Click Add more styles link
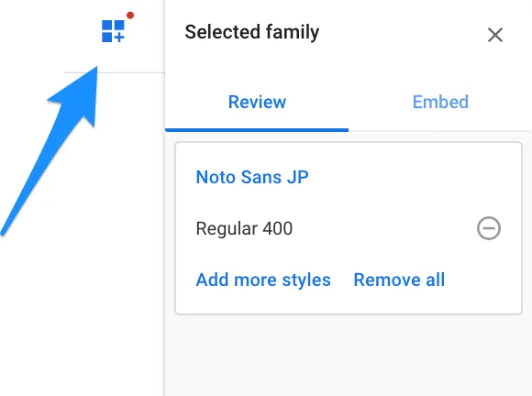532x396 pixels. 263,280
